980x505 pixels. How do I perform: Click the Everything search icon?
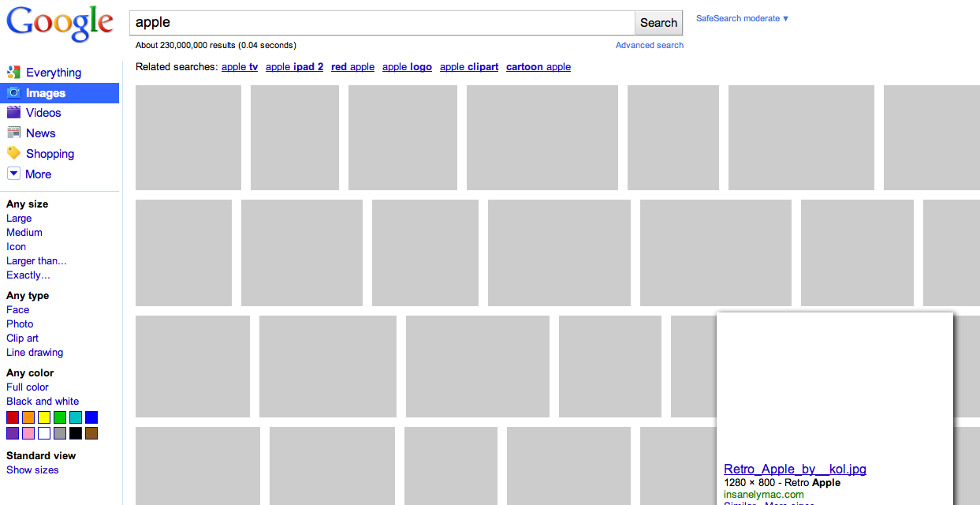[13, 73]
